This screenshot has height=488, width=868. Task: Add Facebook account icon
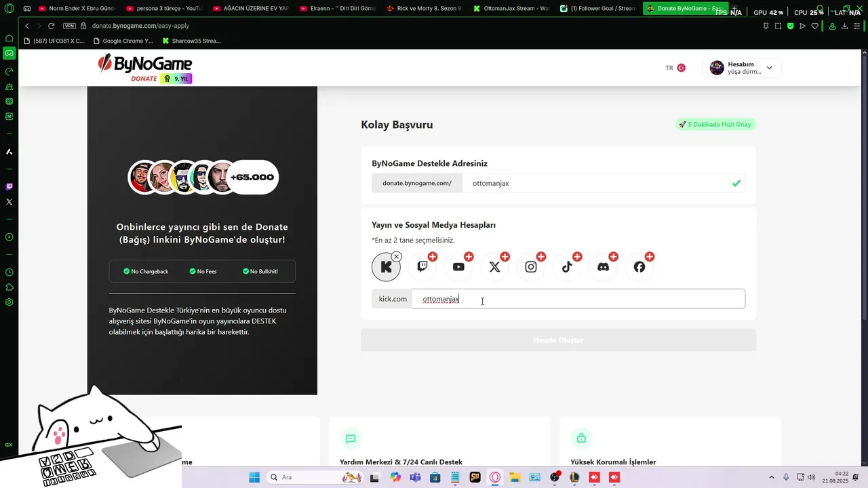[639, 266]
